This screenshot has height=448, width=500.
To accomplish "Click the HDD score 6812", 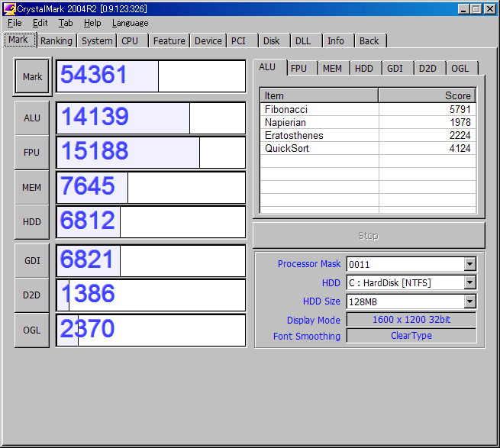I will tap(87, 221).
